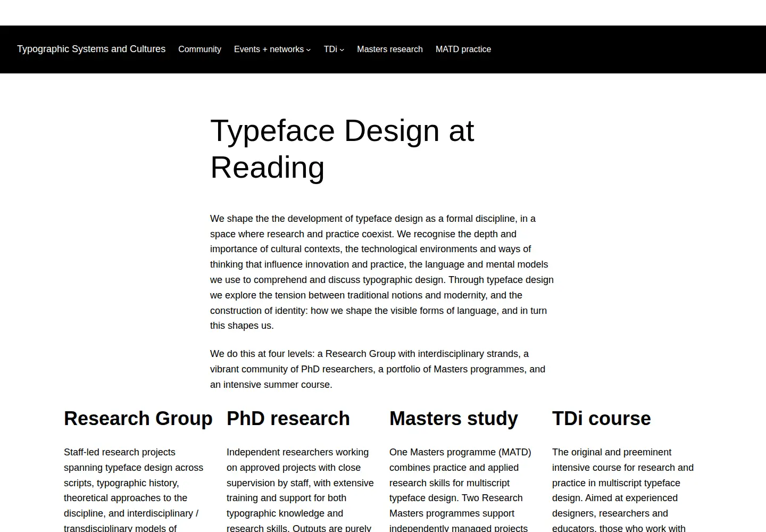
Task: Click the paragraph starting 'We shape the the development'
Action: coord(382,272)
